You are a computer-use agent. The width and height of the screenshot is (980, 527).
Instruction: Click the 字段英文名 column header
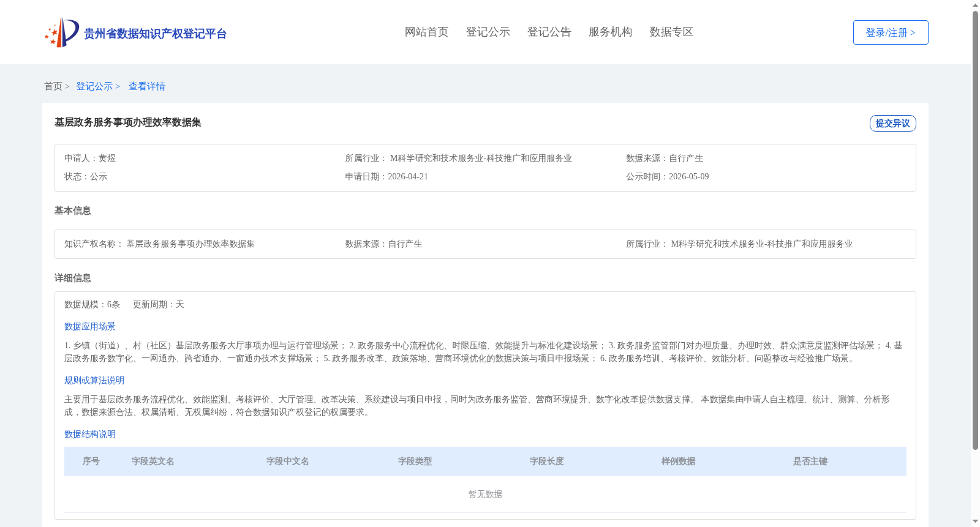point(153,461)
